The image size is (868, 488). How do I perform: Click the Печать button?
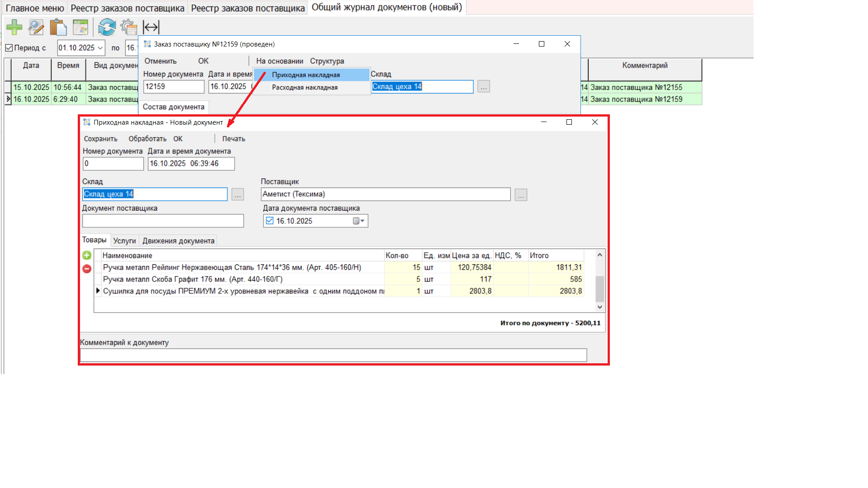coord(233,139)
